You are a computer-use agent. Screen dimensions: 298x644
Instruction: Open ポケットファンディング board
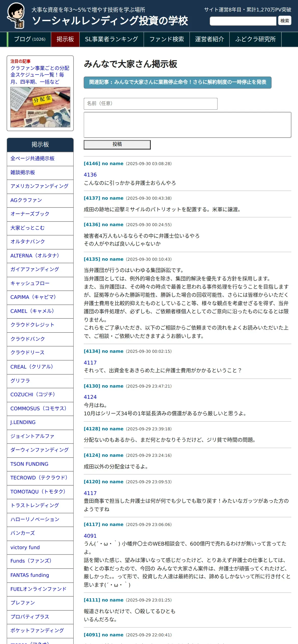tap(40, 631)
